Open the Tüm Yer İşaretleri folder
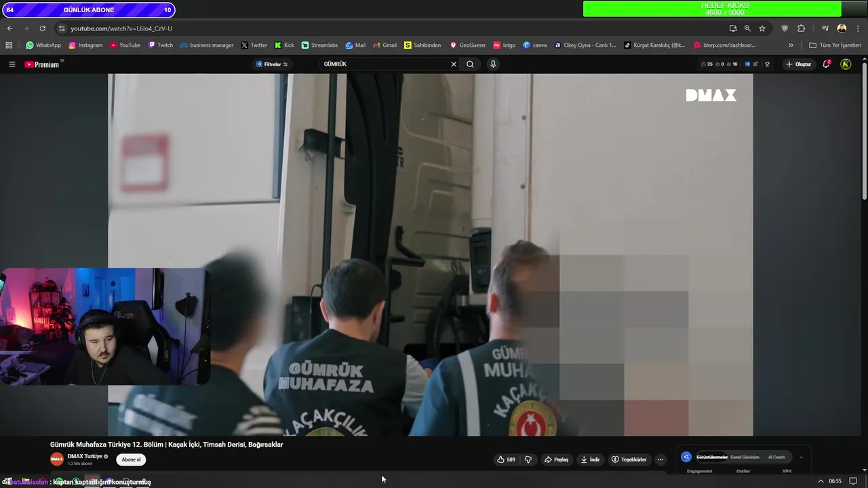868x488 pixels. click(x=835, y=45)
